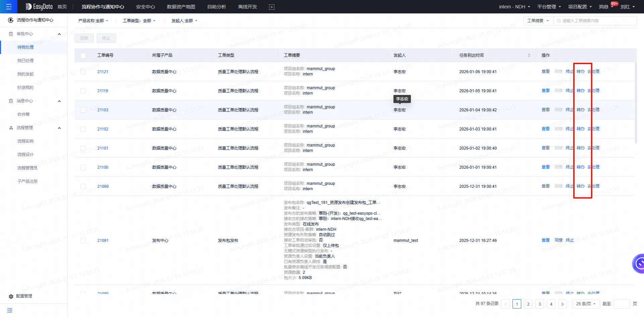Open the 项目配置 dropdown

[x=580, y=7]
